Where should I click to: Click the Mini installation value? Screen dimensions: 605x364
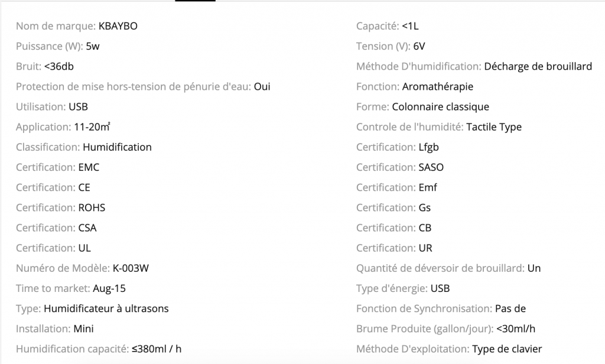pyautogui.click(x=83, y=329)
